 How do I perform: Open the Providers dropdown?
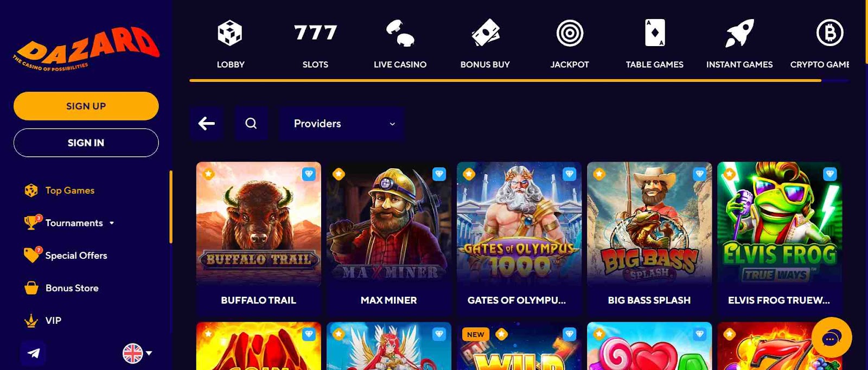pyautogui.click(x=342, y=124)
